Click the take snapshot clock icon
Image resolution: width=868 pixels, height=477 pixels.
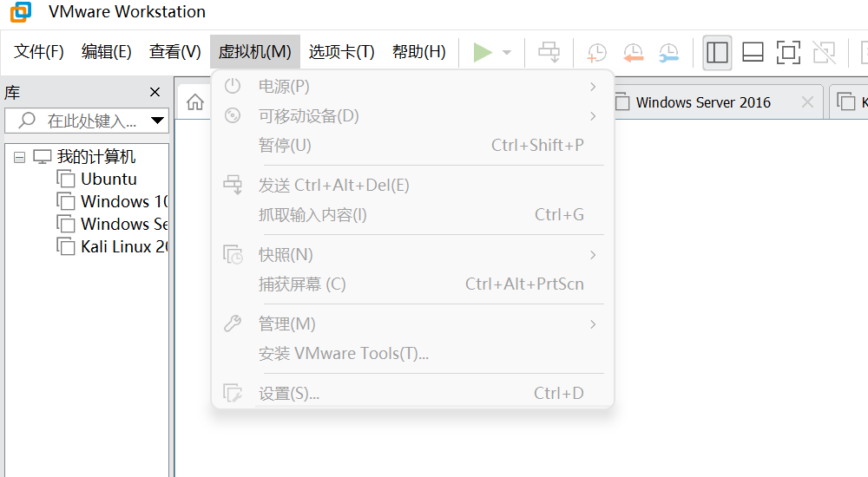[x=597, y=52]
